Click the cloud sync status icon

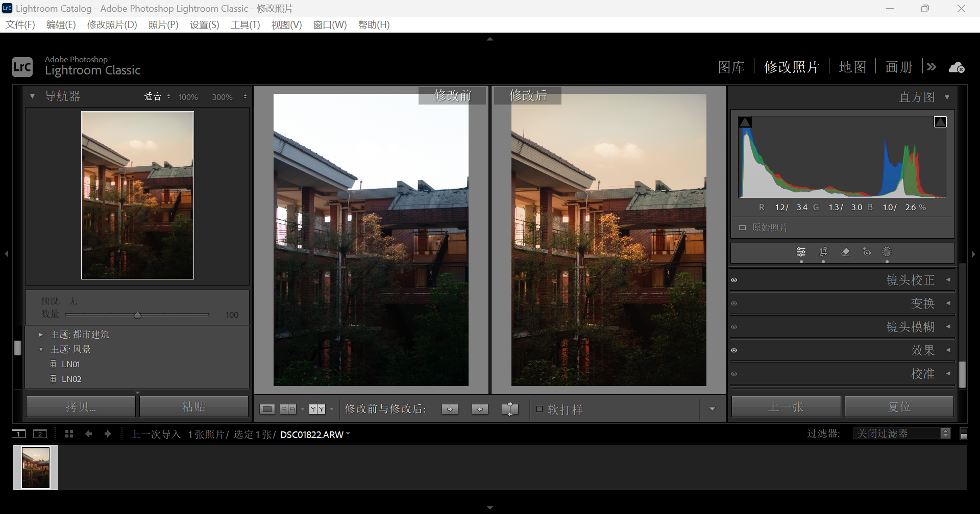[956, 67]
